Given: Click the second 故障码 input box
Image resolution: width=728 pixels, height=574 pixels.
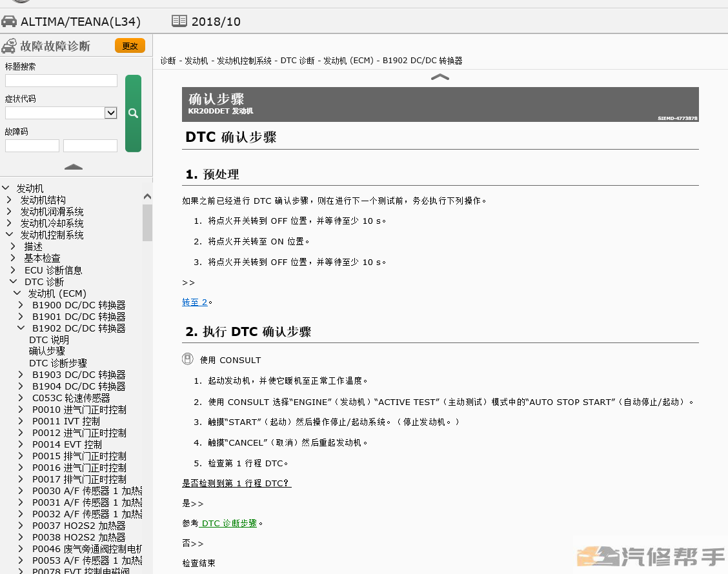Looking at the screenshot, I should (90, 146).
